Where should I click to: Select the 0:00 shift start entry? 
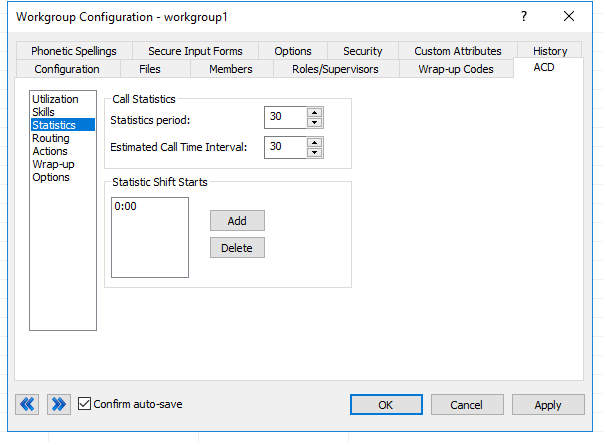(126, 206)
